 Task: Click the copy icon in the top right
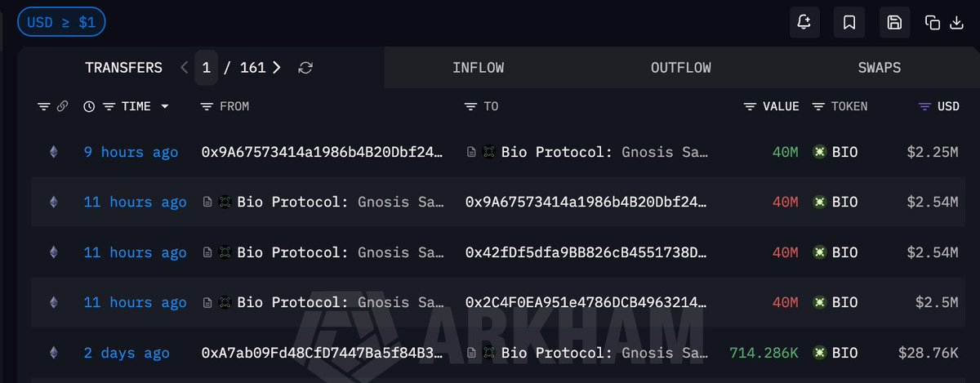[x=933, y=22]
